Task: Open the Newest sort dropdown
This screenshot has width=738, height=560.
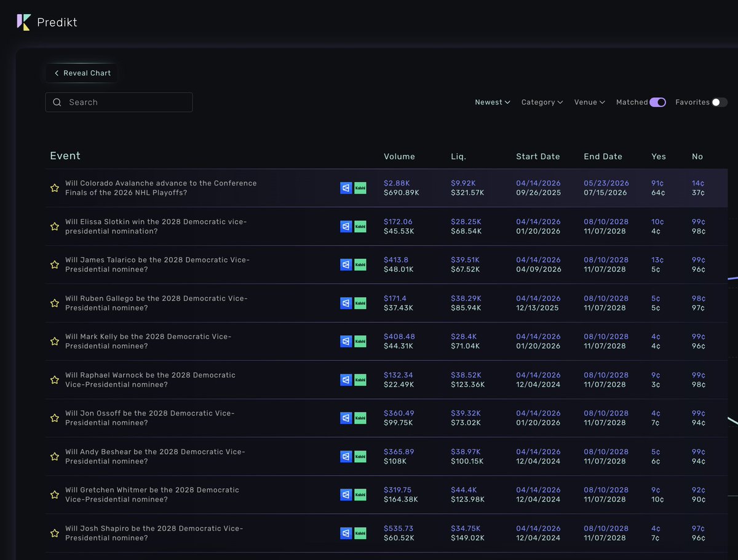Action: click(x=493, y=103)
